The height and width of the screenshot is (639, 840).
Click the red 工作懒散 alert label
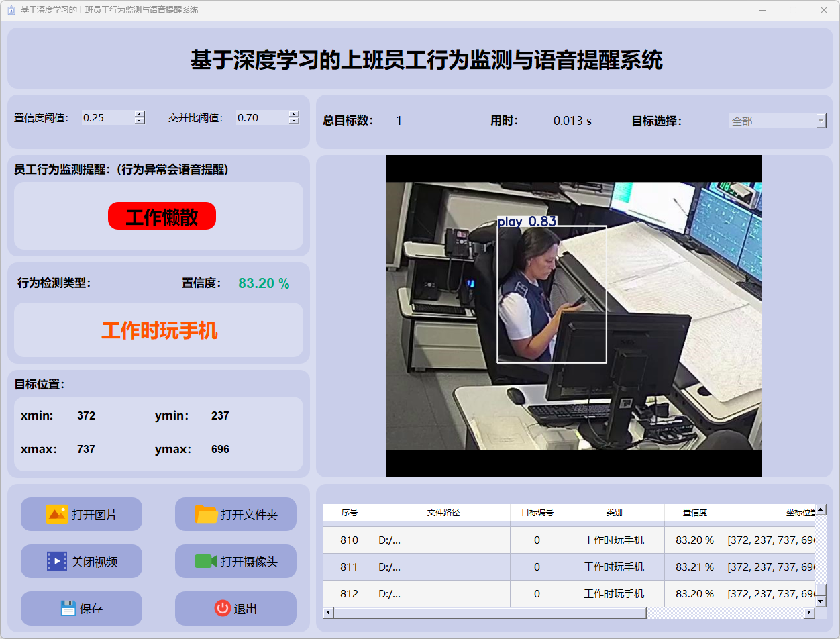(x=162, y=216)
